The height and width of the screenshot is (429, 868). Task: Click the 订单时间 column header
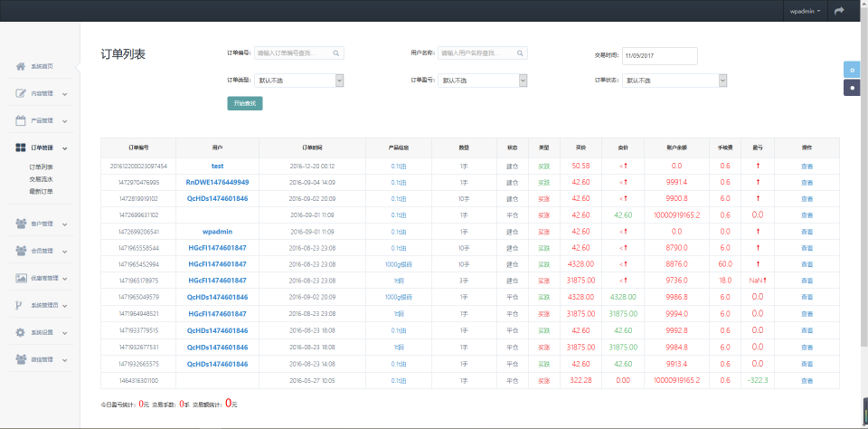pos(312,148)
